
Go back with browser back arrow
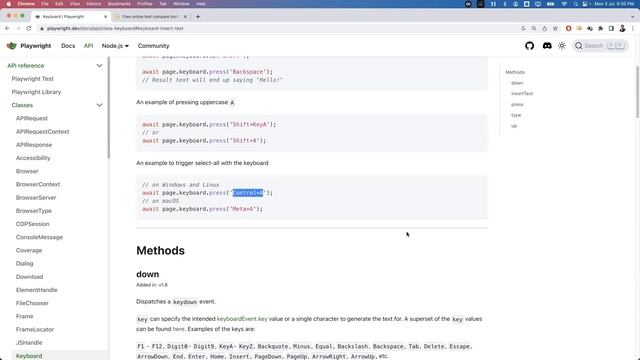7,29
